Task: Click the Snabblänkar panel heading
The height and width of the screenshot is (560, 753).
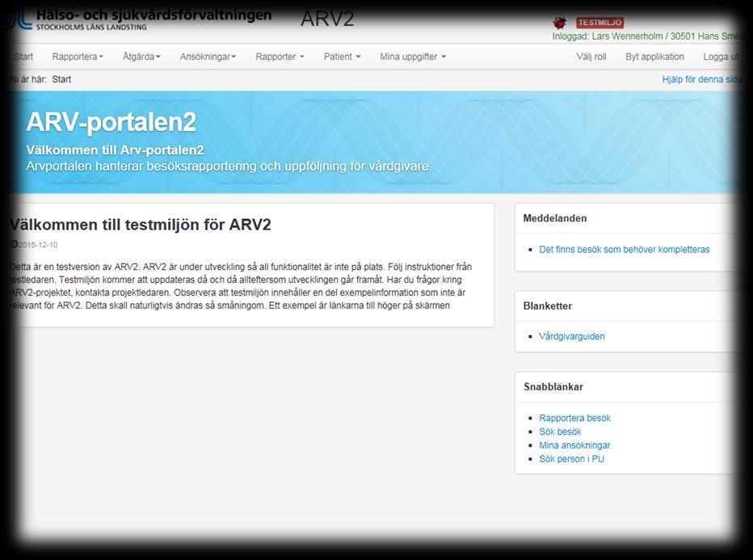Action: [553, 386]
